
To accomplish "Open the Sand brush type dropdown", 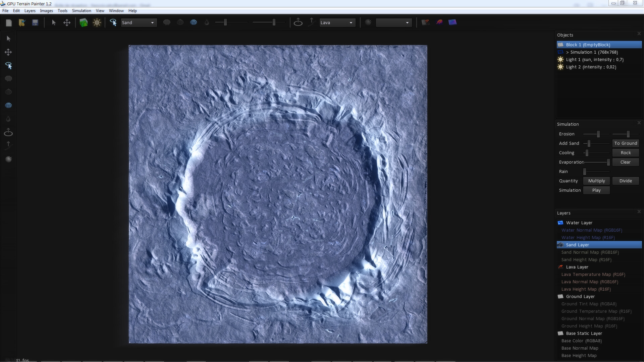I will [138, 22].
